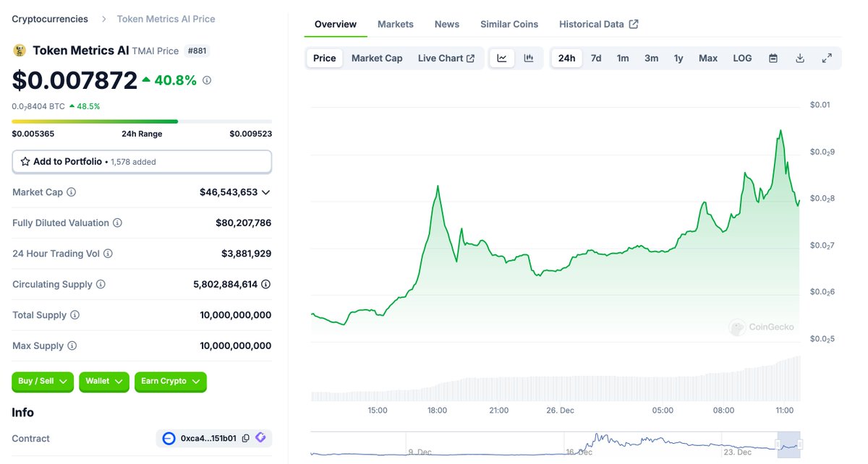Set chart range to 1m
Image resolution: width=868 pixels, height=464 pixels.
[x=623, y=58]
